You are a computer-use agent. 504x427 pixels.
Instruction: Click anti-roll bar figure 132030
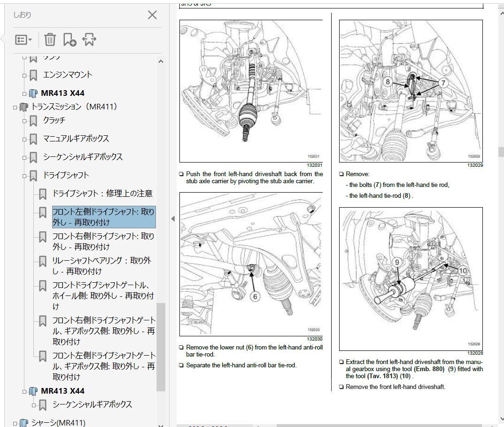pyautogui.click(x=251, y=264)
